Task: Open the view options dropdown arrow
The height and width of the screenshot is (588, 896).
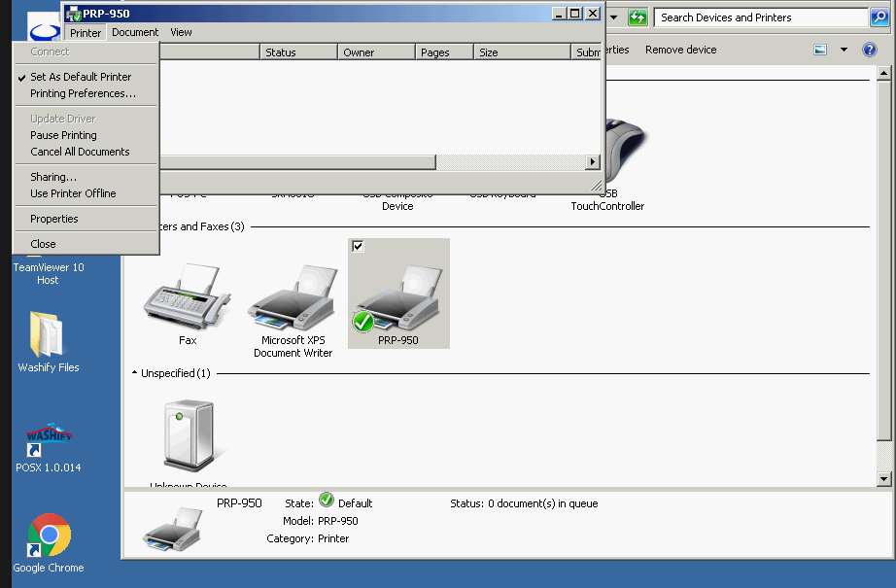Action: click(844, 49)
